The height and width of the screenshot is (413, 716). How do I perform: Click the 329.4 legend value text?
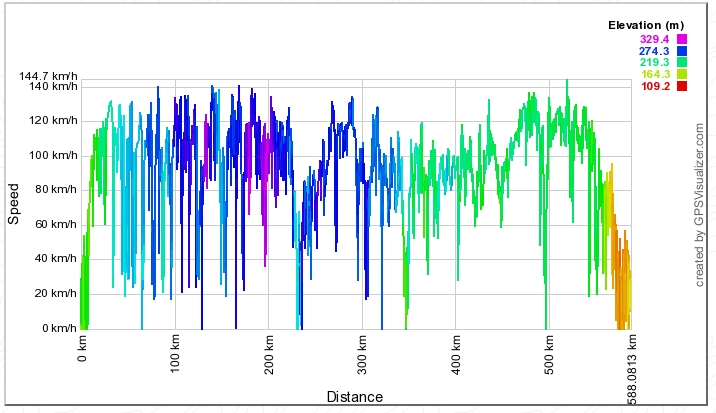click(654, 38)
